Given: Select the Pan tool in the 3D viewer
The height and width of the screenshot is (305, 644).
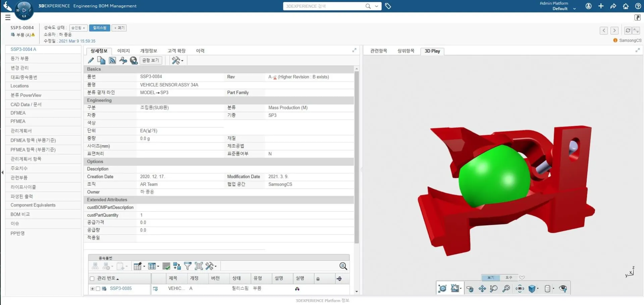Looking at the screenshot, I should click(482, 288).
